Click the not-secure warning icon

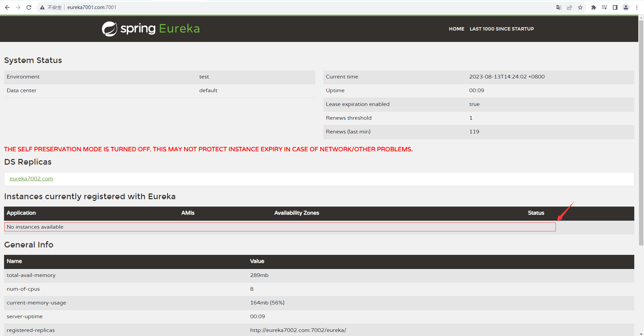point(42,7)
